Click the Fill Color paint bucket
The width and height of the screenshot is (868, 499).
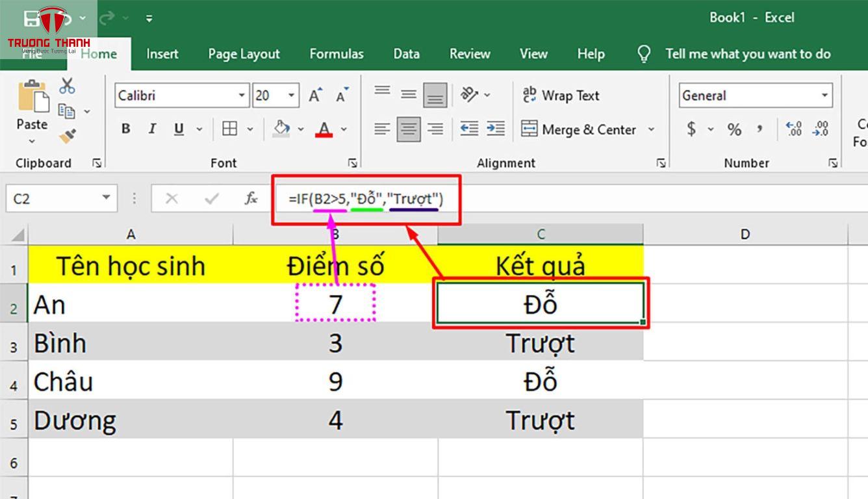pyautogui.click(x=281, y=129)
